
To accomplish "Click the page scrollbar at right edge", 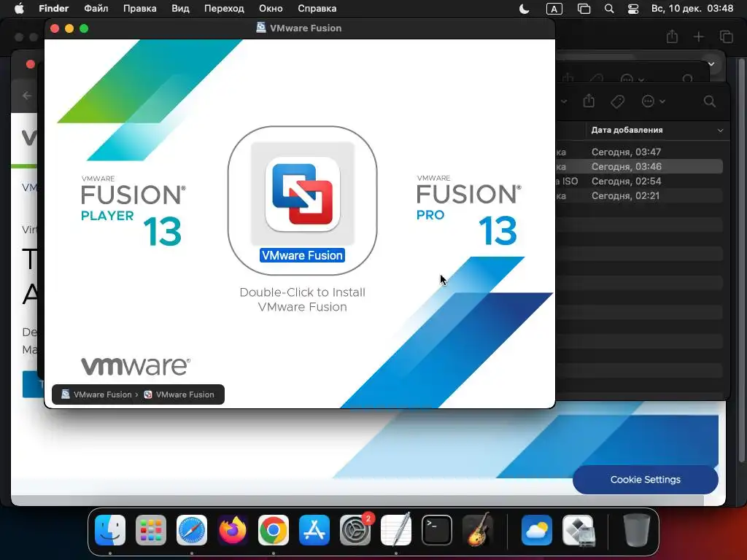I will [x=741, y=260].
